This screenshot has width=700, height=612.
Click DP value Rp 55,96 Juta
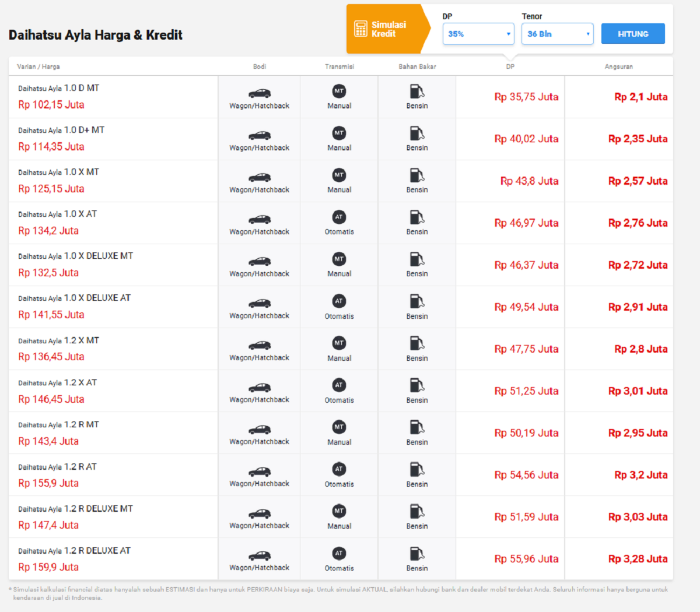pyautogui.click(x=526, y=559)
